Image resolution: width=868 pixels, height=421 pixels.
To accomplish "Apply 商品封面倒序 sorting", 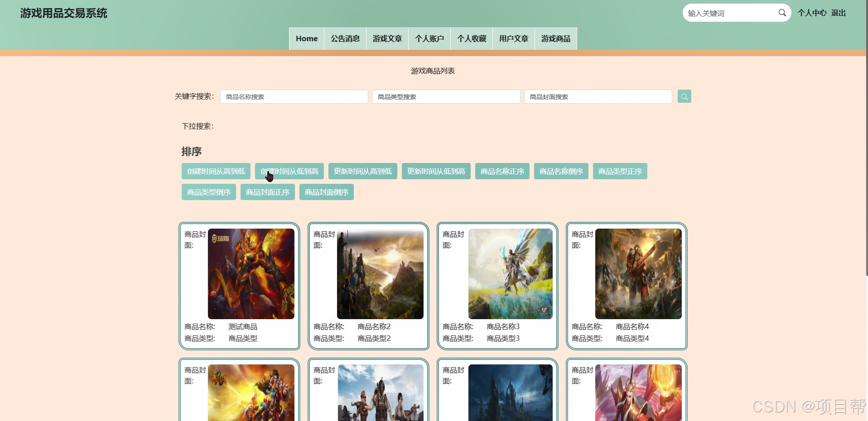I will (x=327, y=192).
